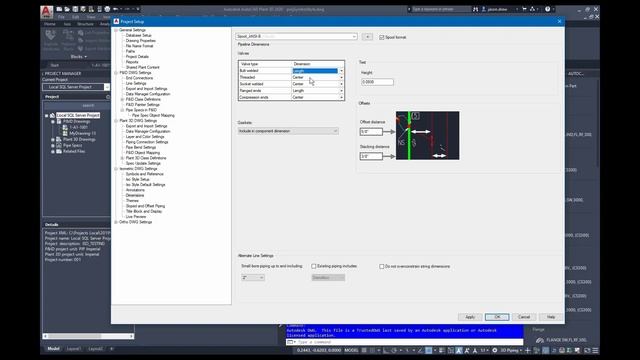Click the Save icon in quick access toolbar
Viewport: 640px width, 360px height.
tap(76, 9)
